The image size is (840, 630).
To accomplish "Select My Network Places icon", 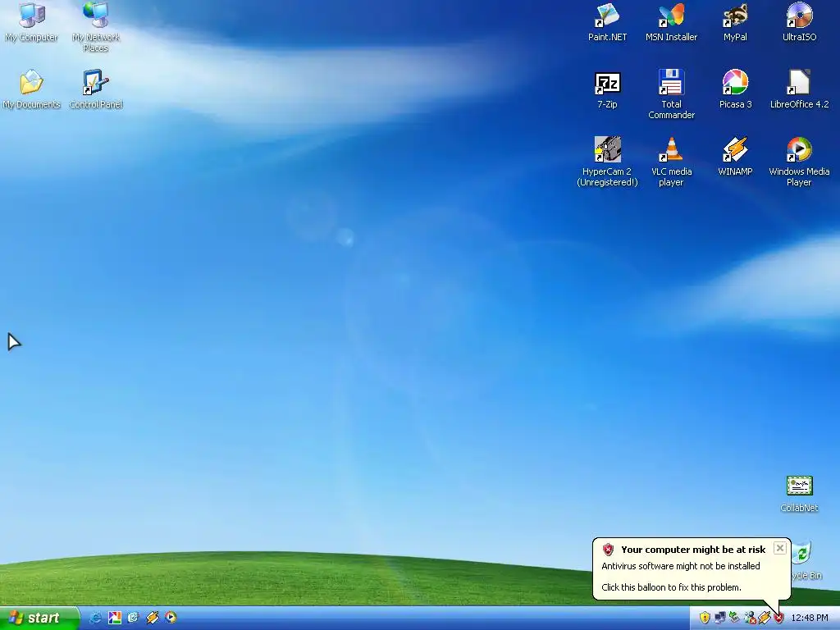I will tap(96, 27).
